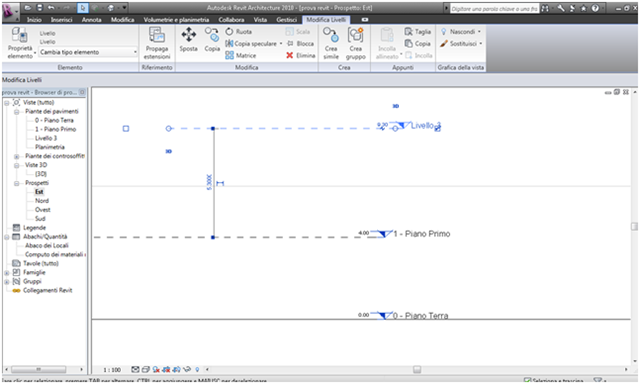Click the Blocca pin tool
Image resolution: width=640 pixels, height=384 pixels.
pyautogui.click(x=300, y=44)
